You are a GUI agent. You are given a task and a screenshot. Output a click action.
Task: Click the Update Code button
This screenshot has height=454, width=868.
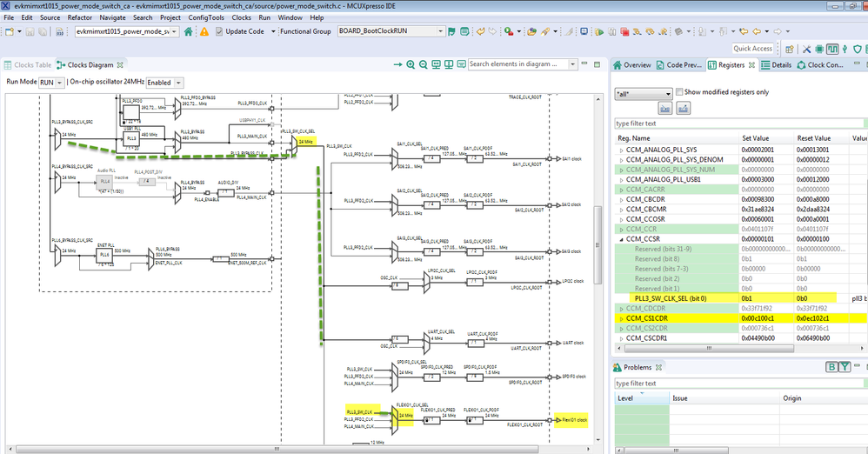point(244,31)
